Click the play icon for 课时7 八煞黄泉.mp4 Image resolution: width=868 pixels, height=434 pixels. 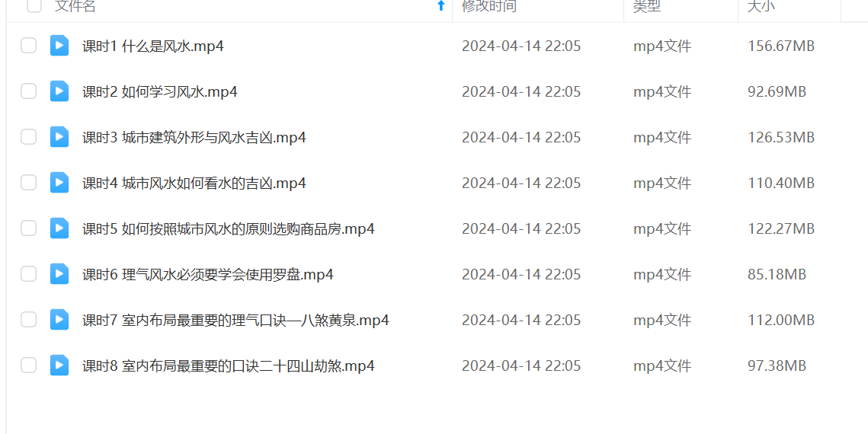point(59,320)
